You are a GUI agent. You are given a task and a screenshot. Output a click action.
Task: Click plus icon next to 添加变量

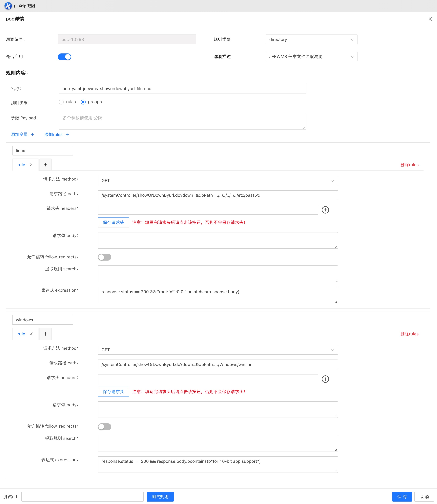(32, 134)
